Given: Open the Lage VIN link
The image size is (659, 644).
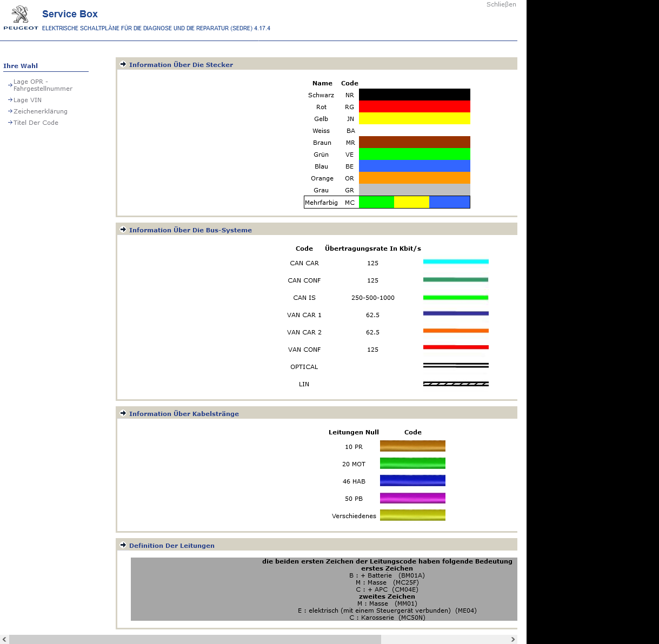Looking at the screenshot, I should (27, 100).
